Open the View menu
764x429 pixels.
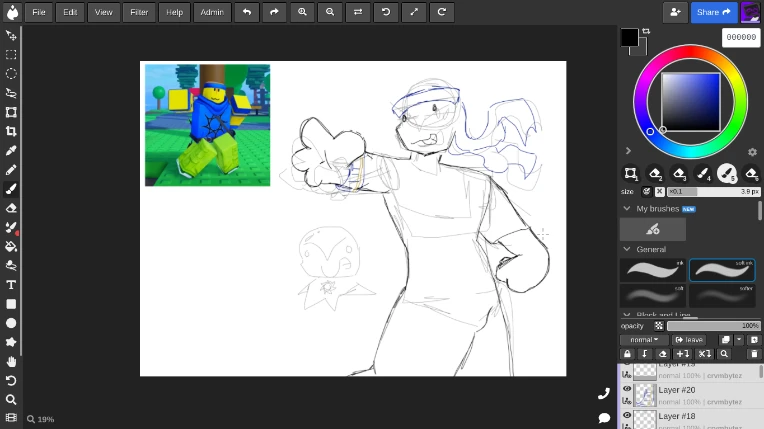[x=103, y=12]
